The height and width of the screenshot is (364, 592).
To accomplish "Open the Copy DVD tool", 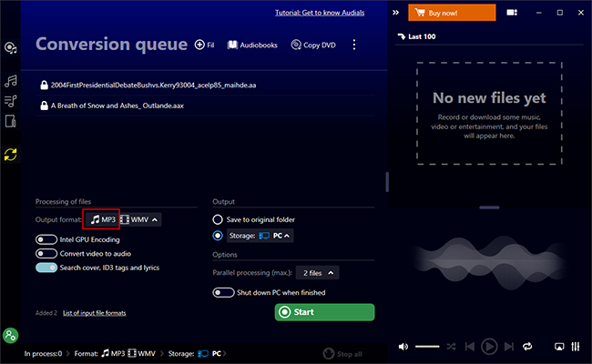I will [313, 45].
